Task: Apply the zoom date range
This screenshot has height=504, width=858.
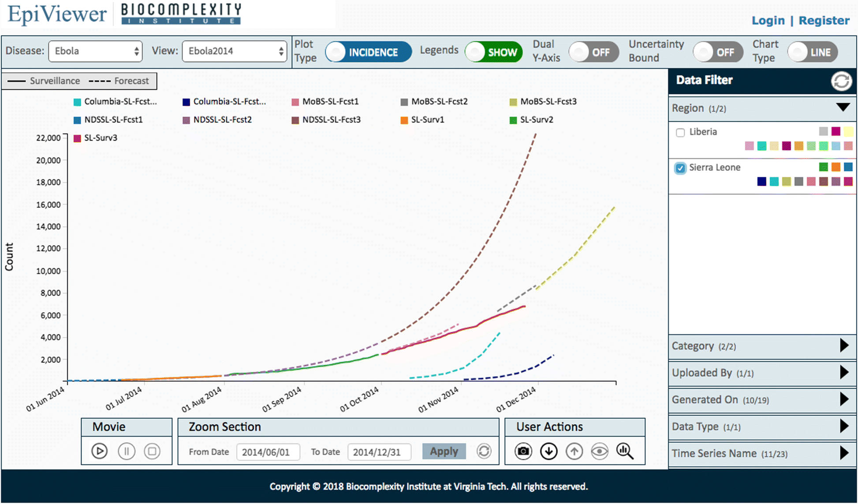Action: [444, 451]
